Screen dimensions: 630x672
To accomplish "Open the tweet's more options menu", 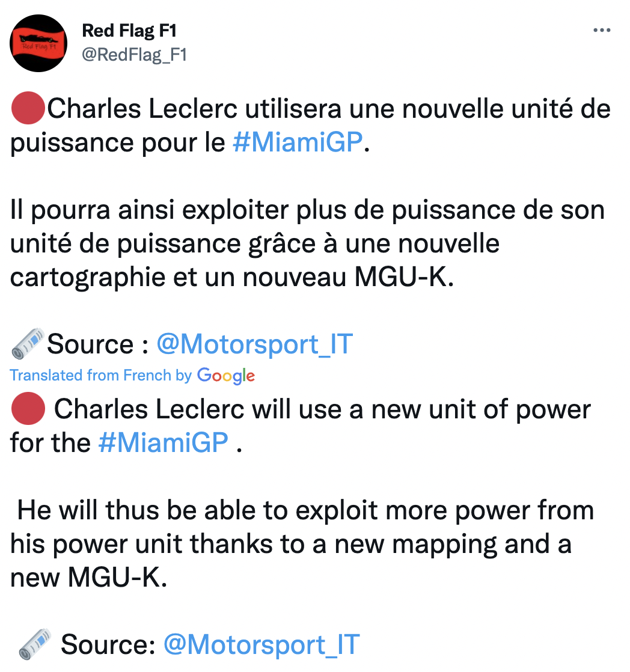I will coord(601,31).
